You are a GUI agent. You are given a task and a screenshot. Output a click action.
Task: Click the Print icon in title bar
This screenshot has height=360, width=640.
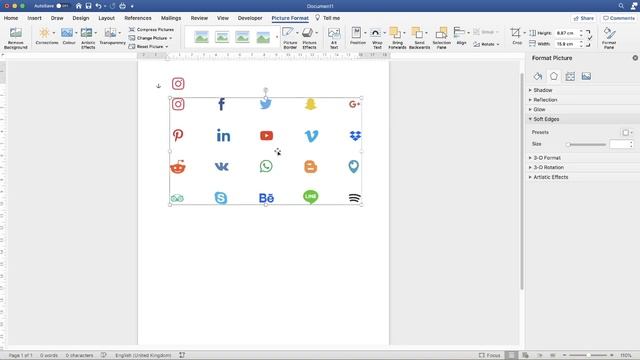(x=122, y=6)
